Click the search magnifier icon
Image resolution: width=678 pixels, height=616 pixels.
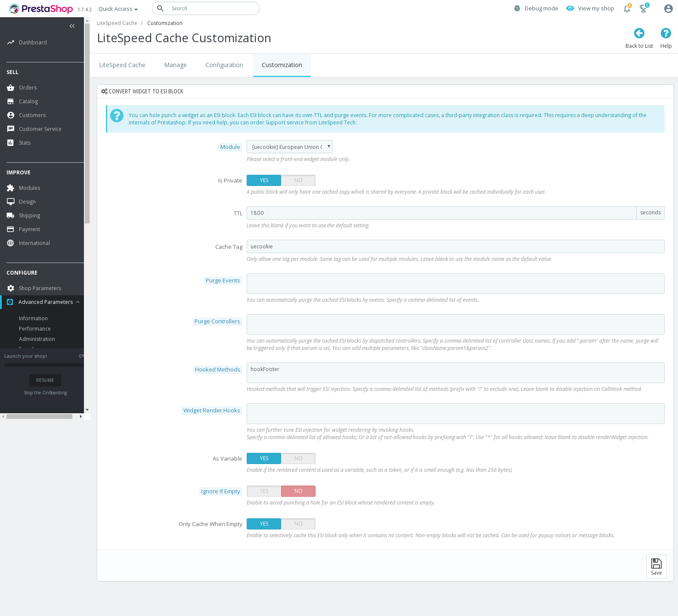click(160, 8)
